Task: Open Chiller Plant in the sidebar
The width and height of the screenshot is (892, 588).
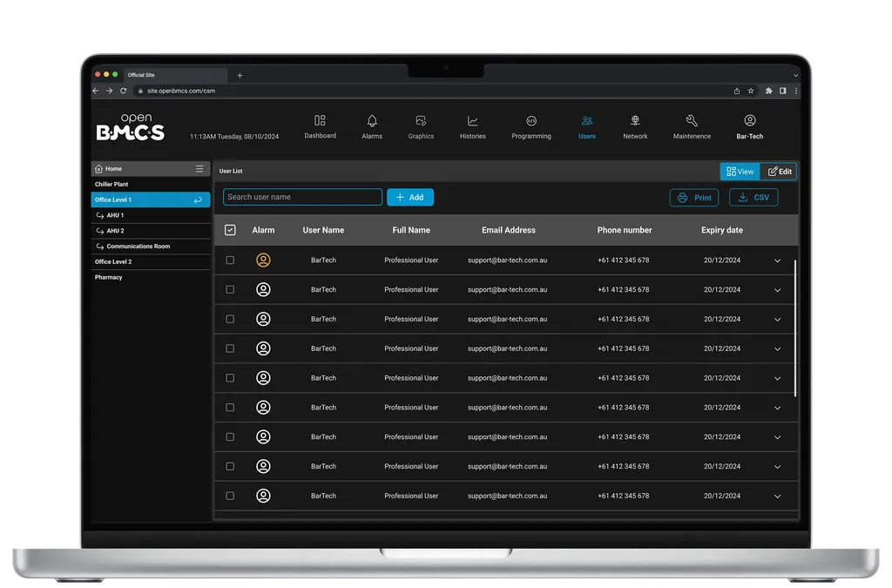Action: [111, 185]
